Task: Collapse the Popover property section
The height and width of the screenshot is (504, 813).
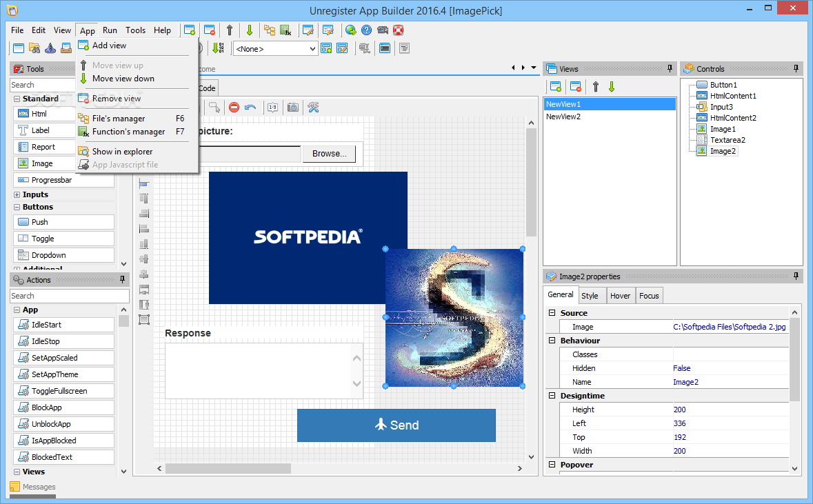Action: pyautogui.click(x=552, y=465)
